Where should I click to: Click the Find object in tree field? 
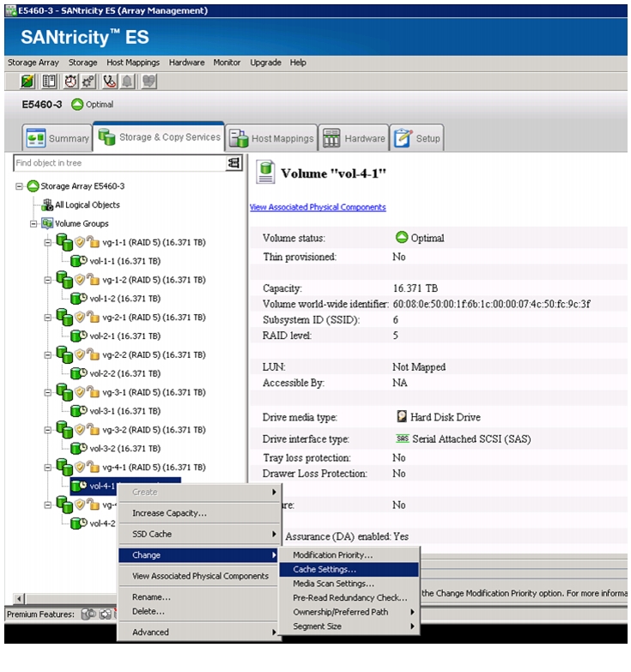[x=119, y=163]
